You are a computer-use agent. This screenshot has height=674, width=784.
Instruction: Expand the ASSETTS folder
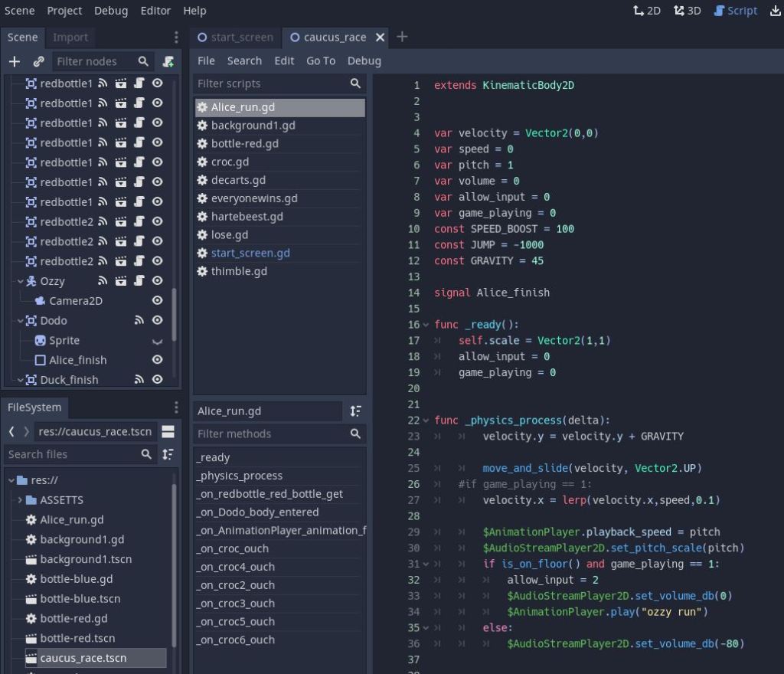coord(20,500)
